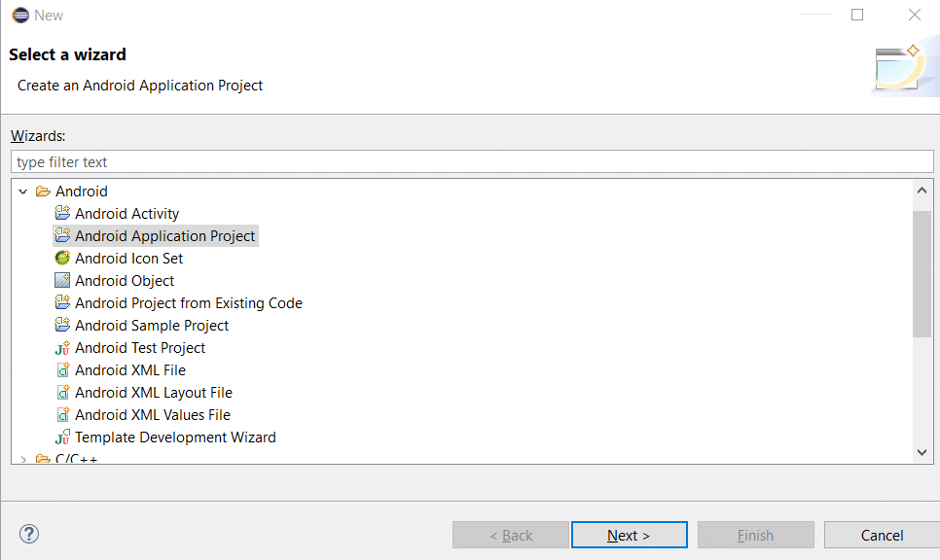Click the Template Development Wizard icon

tap(62, 437)
